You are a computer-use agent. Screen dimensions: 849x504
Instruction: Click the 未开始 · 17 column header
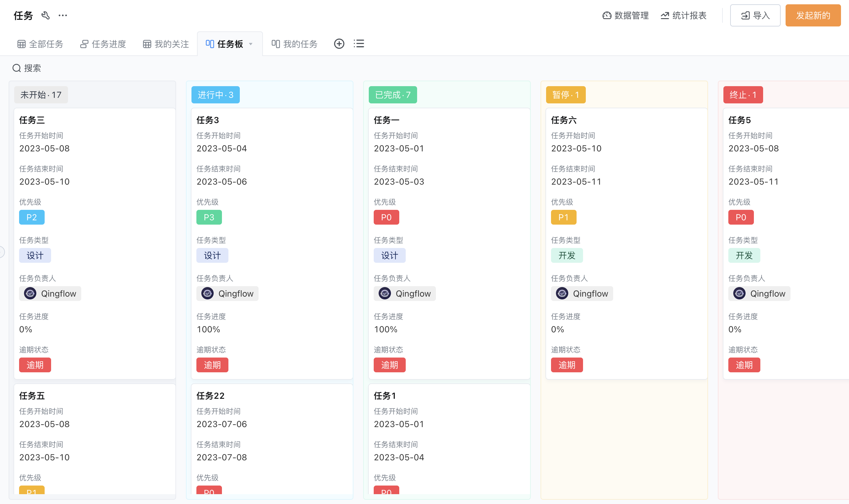point(41,95)
